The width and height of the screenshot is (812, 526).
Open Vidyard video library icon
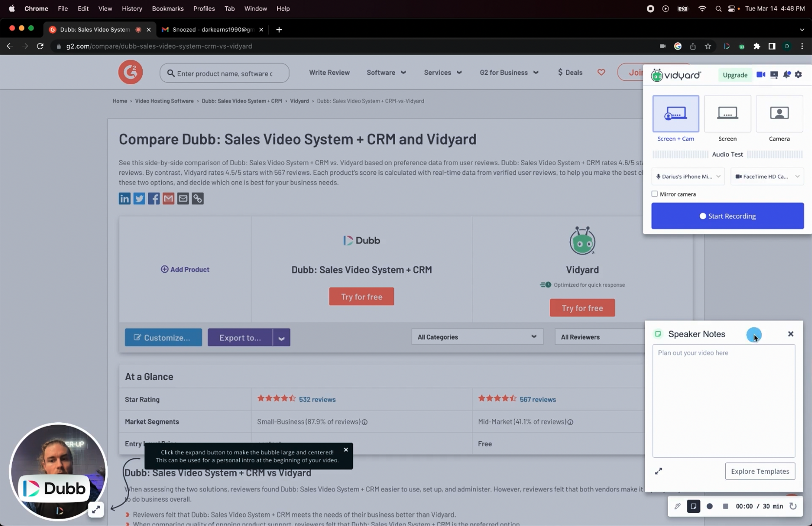[774, 75]
